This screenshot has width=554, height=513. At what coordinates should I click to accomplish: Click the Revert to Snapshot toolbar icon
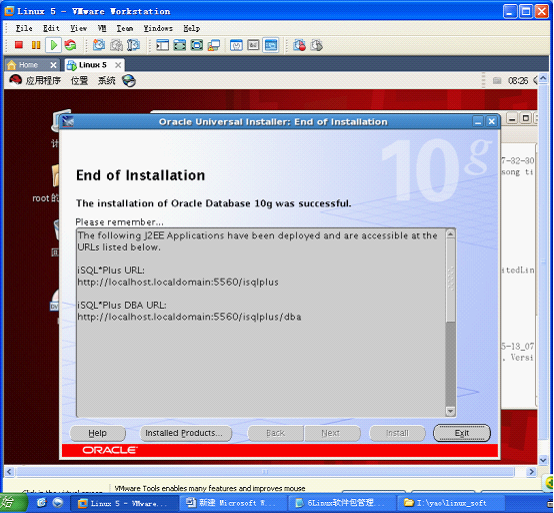pyautogui.click(x=116, y=45)
